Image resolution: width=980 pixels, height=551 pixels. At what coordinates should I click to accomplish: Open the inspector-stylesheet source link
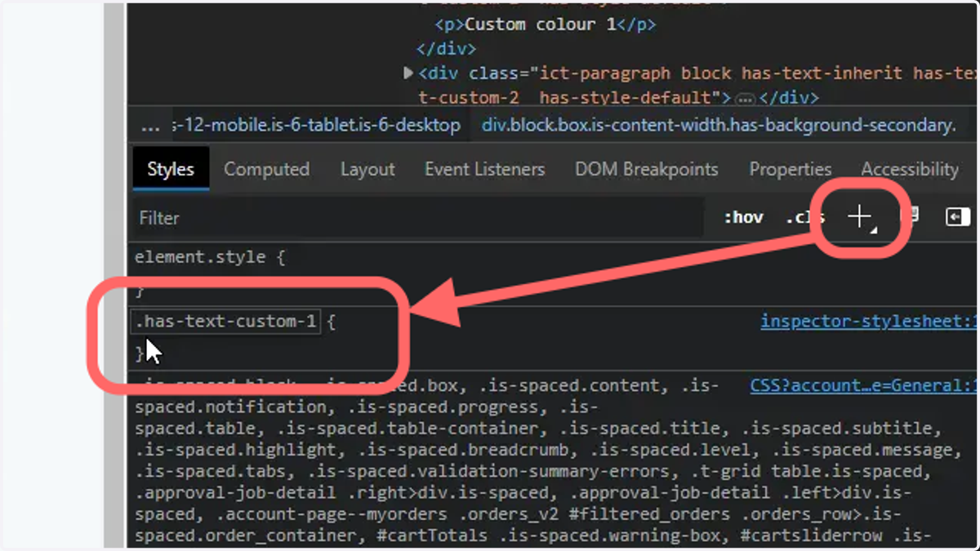pyautogui.click(x=869, y=321)
